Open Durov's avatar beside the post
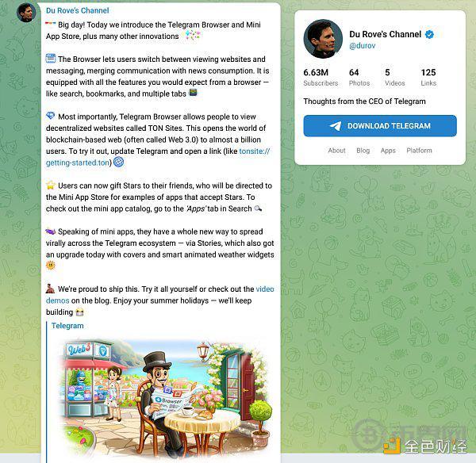Viewport: 476px width, 463px height. (26, 13)
